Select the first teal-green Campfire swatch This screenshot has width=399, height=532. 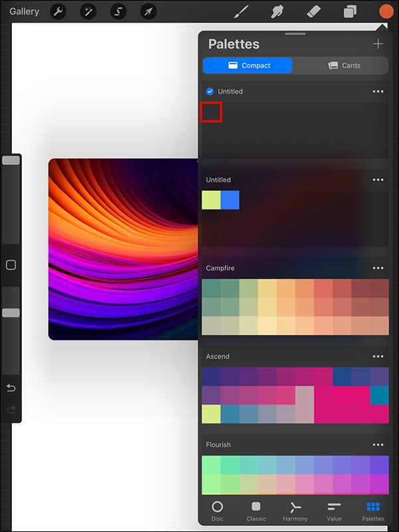pyautogui.click(x=211, y=289)
